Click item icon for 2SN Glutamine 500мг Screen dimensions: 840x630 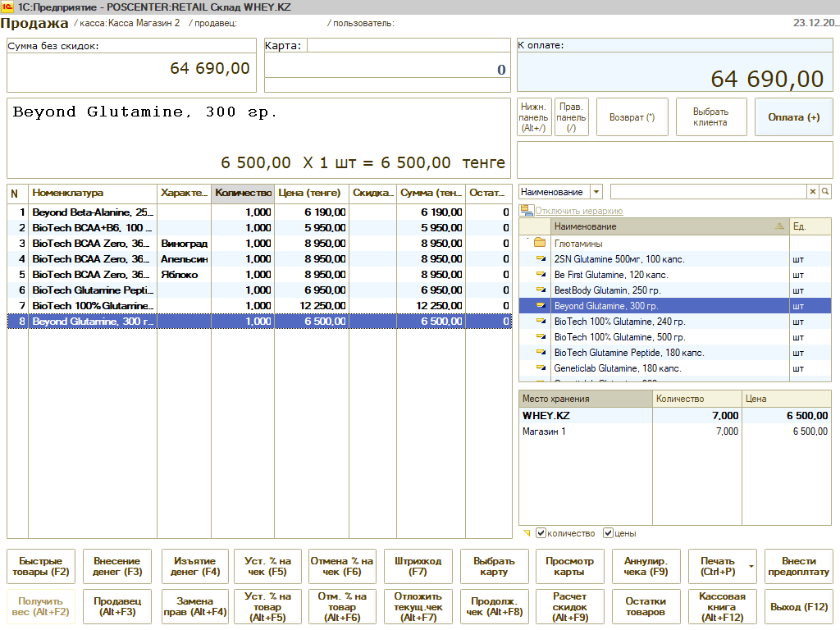tap(540, 259)
